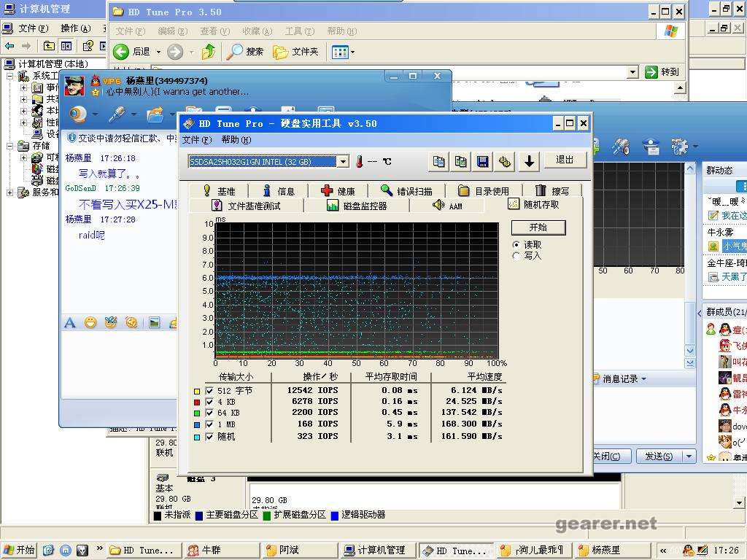Click the down-arrow minimize-to-tray icon in HD Tune

tap(529, 162)
